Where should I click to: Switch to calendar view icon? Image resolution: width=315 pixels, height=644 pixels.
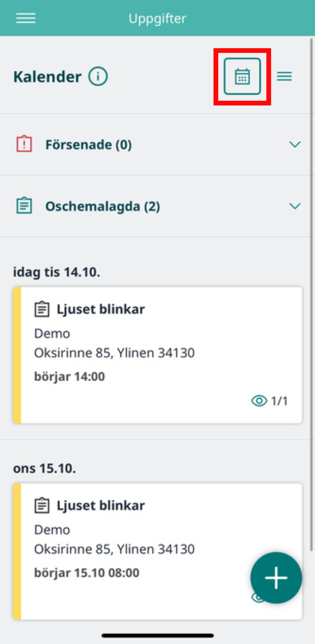(x=242, y=76)
